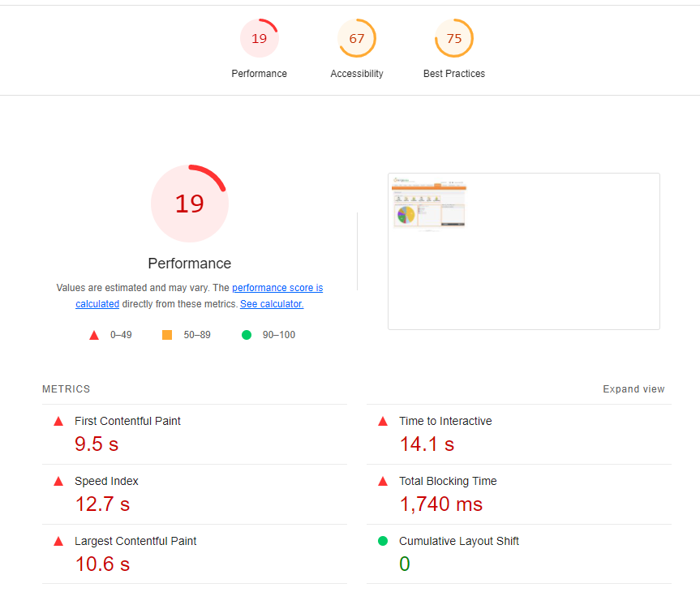Jump to Best Practices section label
This screenshot has height=592, width=700.
[454, 74]
